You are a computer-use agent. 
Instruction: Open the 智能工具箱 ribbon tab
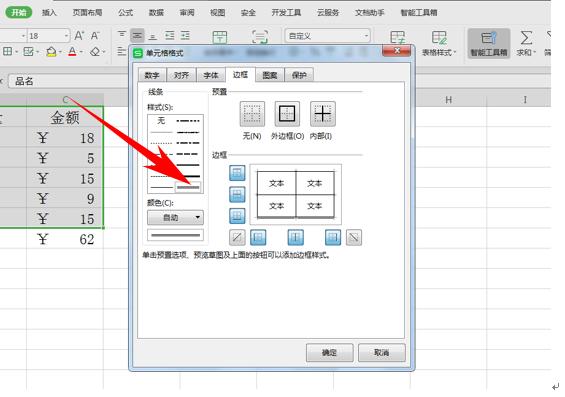[419, 13]
